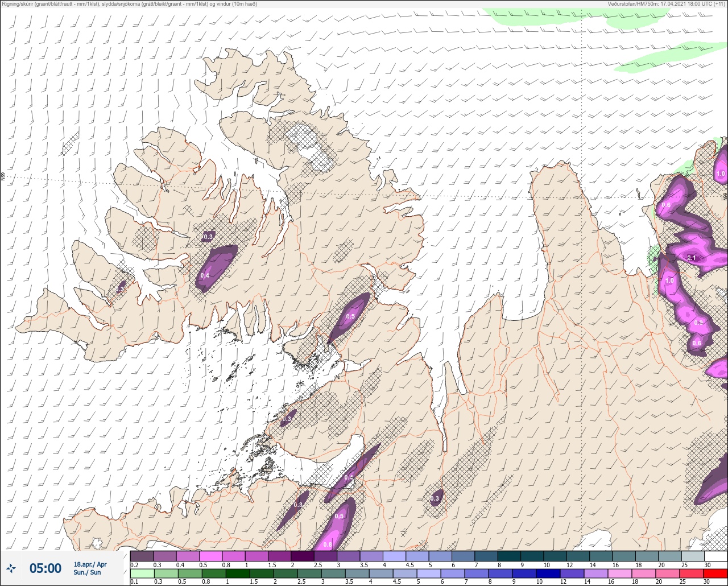Select the 20 gray swatch in the upper legend row
This screenshot has height=586, width=728.
[669, 556]
